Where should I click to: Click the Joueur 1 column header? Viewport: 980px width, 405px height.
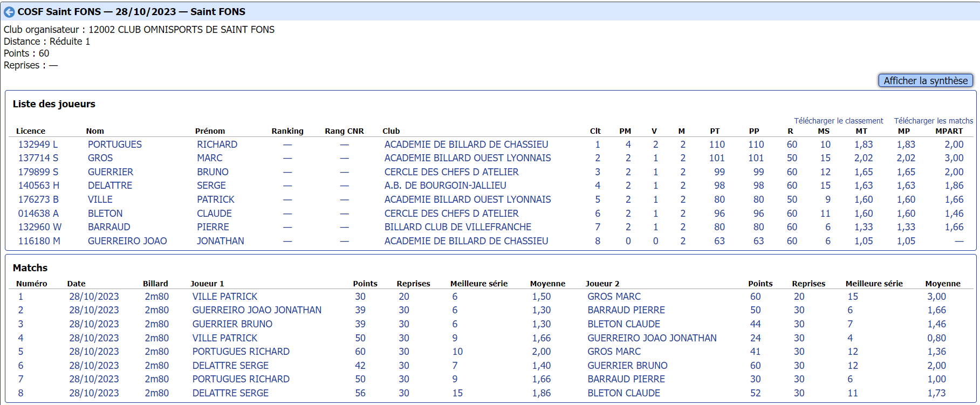[207, 284]
